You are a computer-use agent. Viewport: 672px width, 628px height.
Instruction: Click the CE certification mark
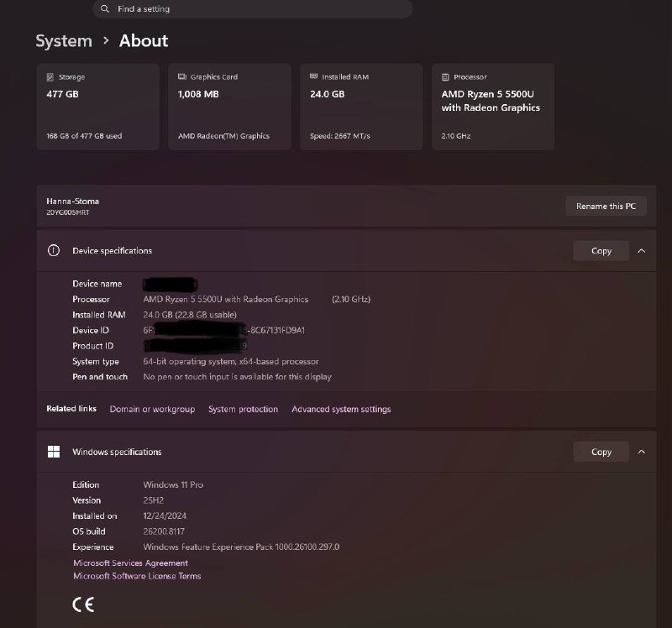coord(83,604)
